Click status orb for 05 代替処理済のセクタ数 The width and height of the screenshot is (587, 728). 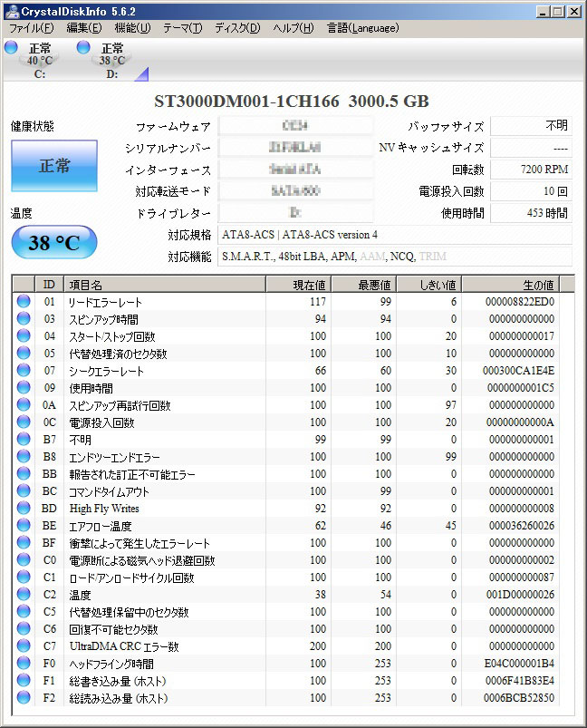[x=24, y=353]
